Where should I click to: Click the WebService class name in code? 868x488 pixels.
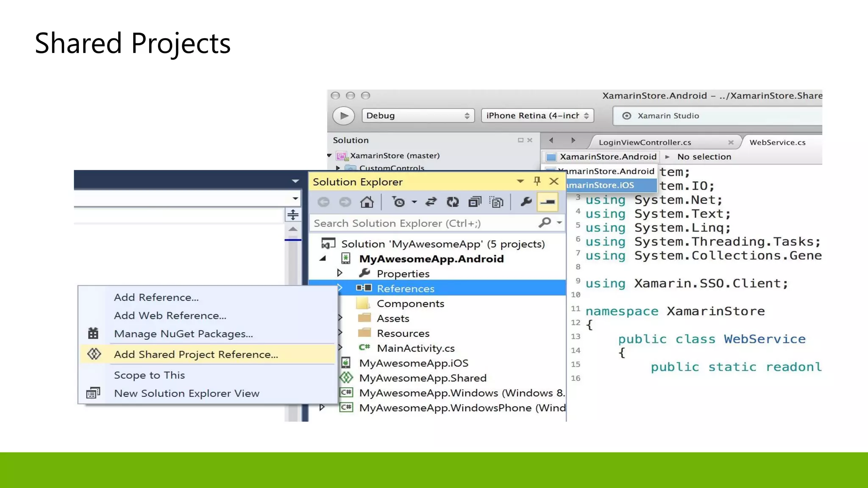click(x=765, y=339)
